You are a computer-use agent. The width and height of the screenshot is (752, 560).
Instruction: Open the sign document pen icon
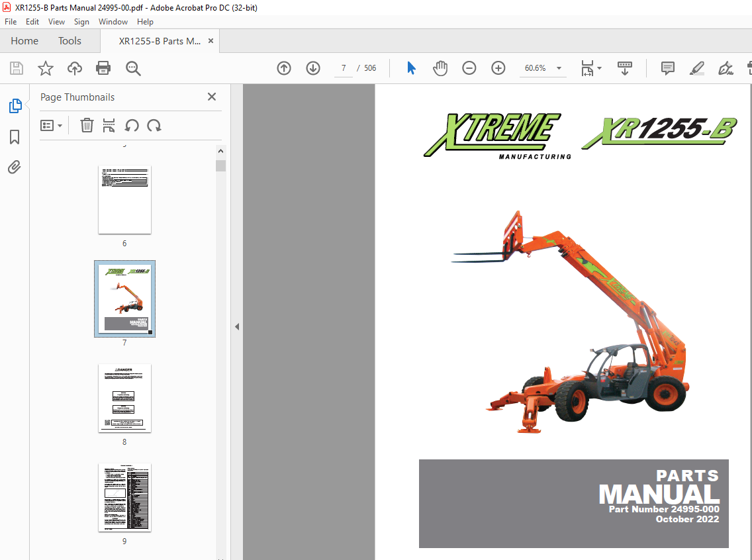point(726,68)
